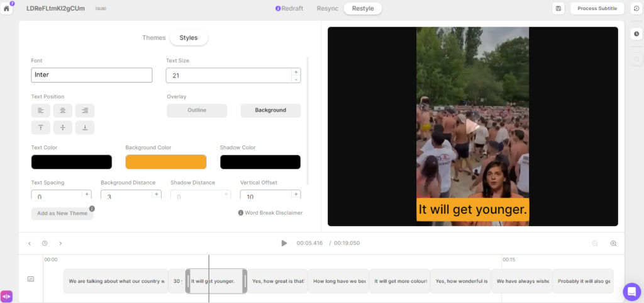The image size is (644, 303).
Task: Toggle Outline overlay
Action: [197, 110]
